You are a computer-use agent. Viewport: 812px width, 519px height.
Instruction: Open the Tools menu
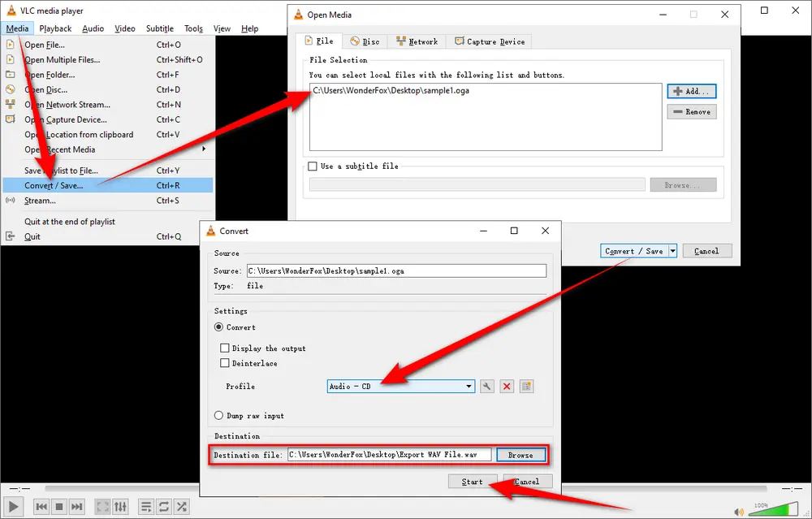pyautogui.click(x=193, y=28)
